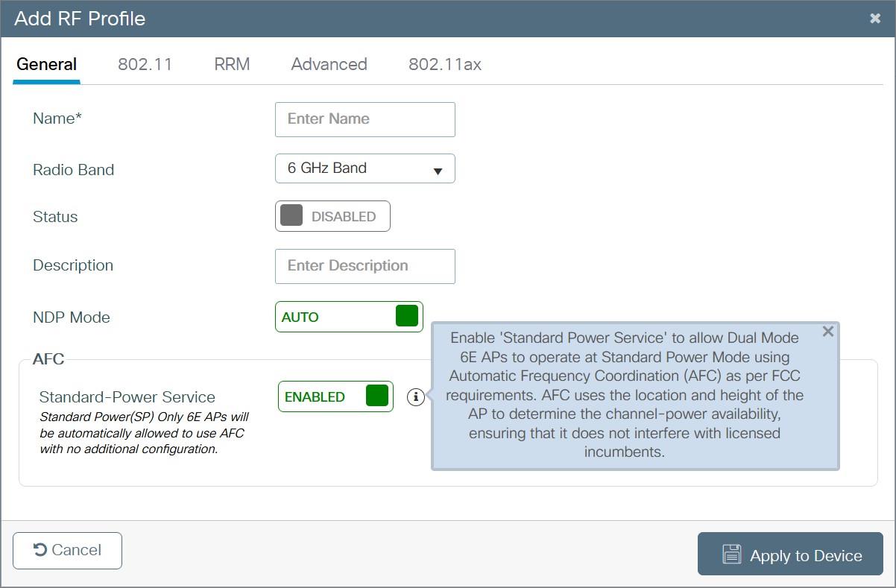Click the undo arrow icon on Cancel
This screenshot has width=896, height=588.
[x=40, y=550]
